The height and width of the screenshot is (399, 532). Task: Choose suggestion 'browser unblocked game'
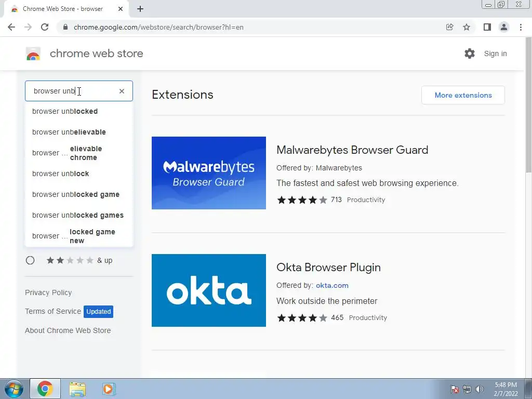click(79, 194)
